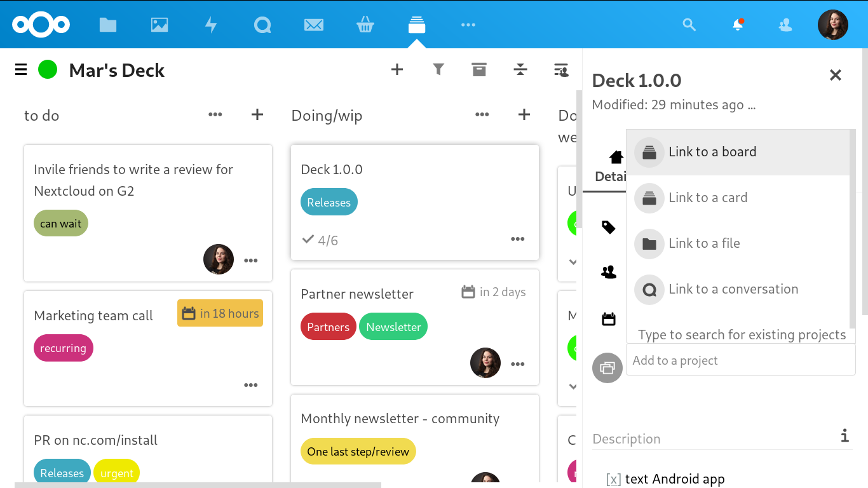Screen dimensions: 868x488
Task: Toggle the text Android app checkbox
Action: [x=613, y=479]
